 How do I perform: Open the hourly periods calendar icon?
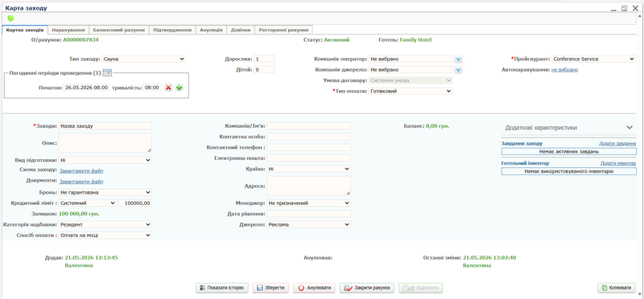[x=107, y=72]
